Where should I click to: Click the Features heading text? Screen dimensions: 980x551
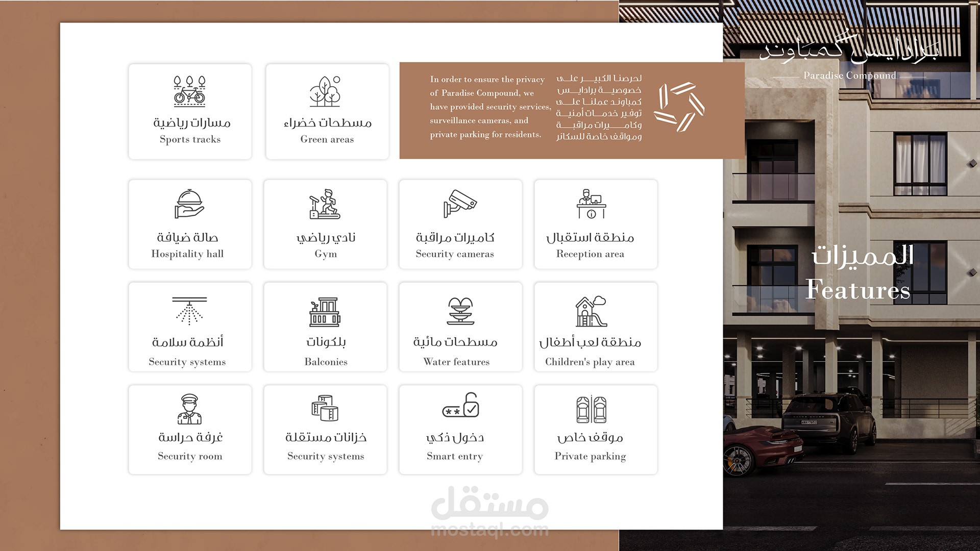pos(858,289)
